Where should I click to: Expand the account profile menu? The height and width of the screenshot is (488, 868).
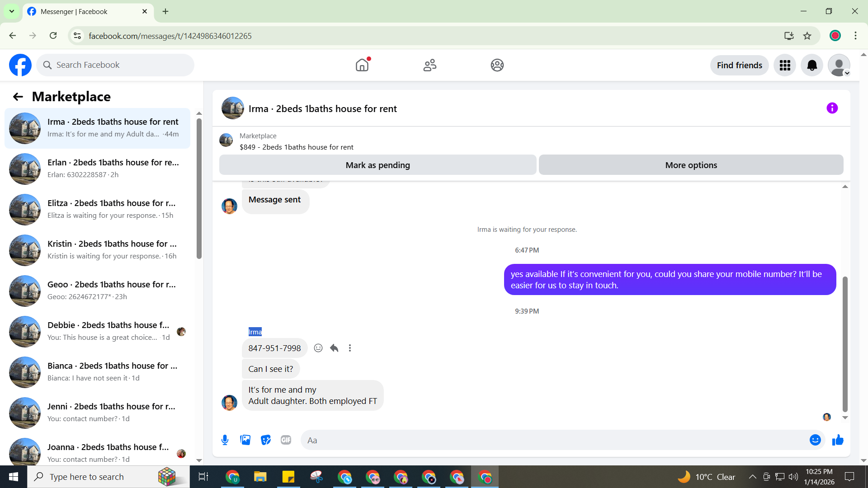point(839,66)
